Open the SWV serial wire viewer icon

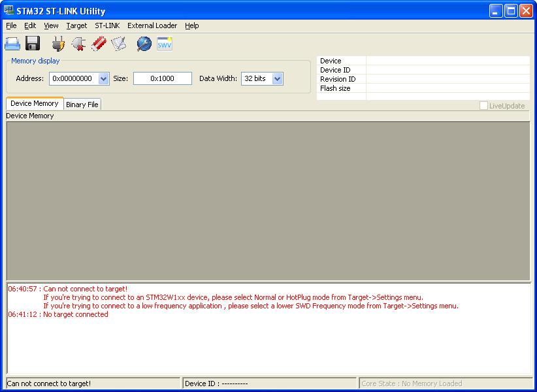pyautogui.click(x=165, y=44)
